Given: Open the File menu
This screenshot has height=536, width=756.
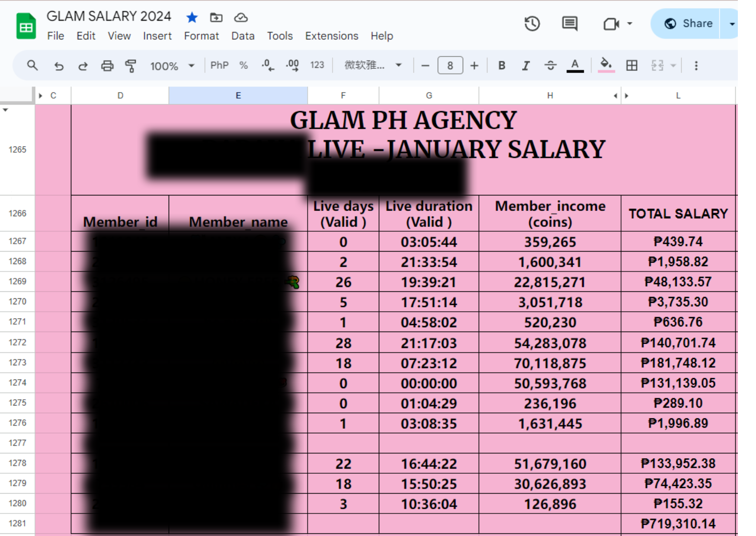Looking at the screenshot, I should click(x=55, y=36).
